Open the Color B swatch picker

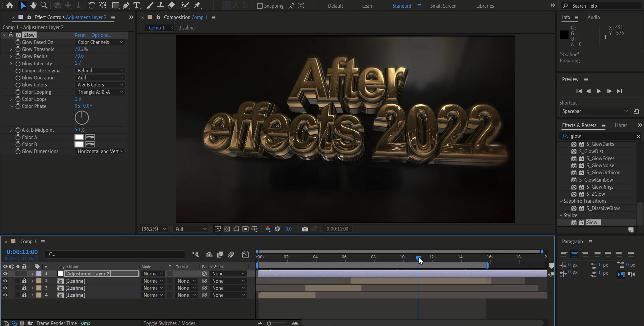coord(79,144)
